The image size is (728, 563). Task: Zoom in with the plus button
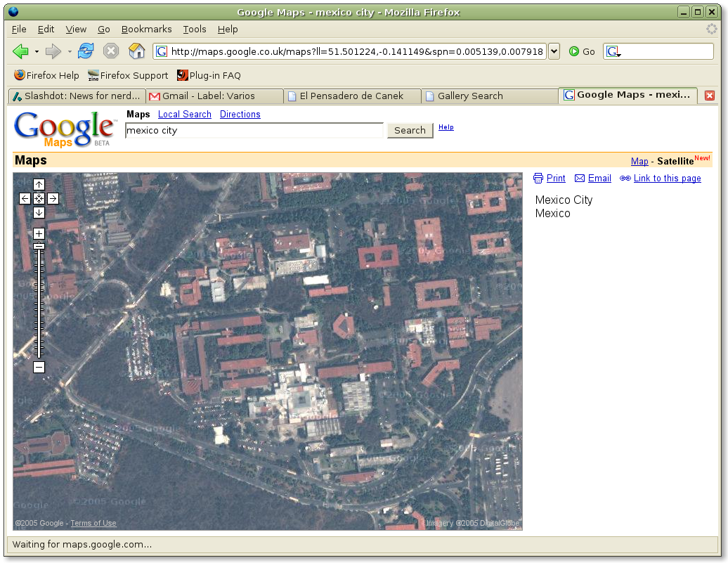coord(39,233)
